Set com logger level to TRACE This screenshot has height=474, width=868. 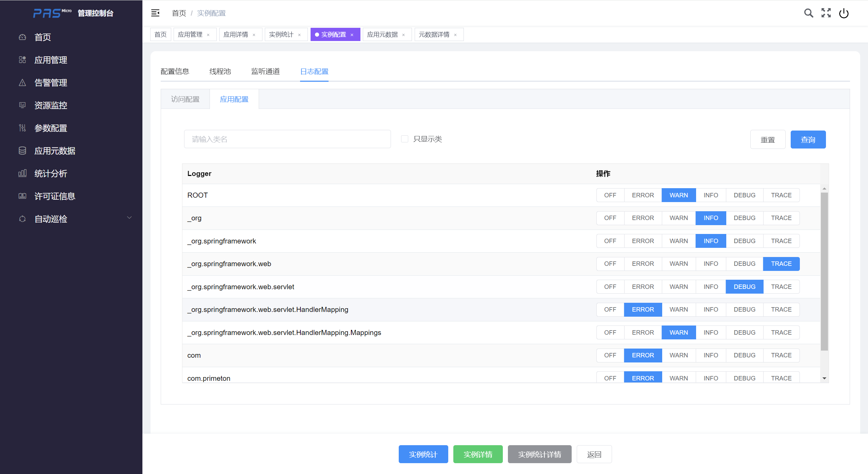781,355
